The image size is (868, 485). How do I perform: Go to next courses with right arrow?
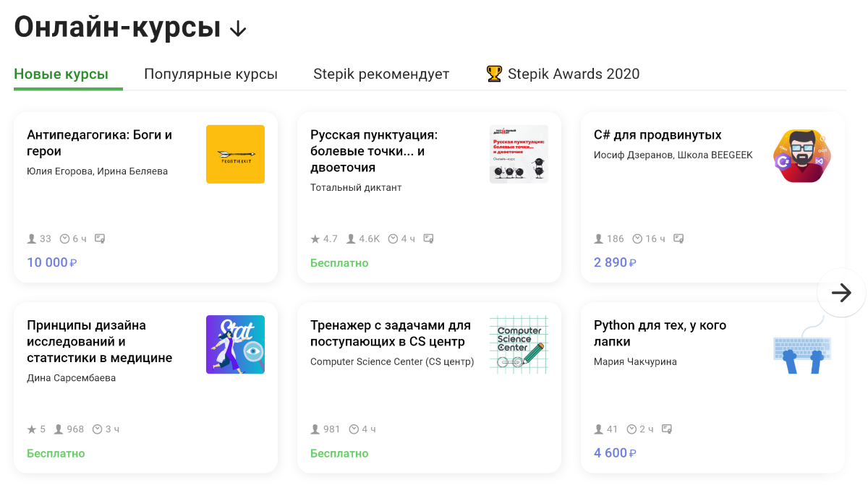(x=841, y=293)
